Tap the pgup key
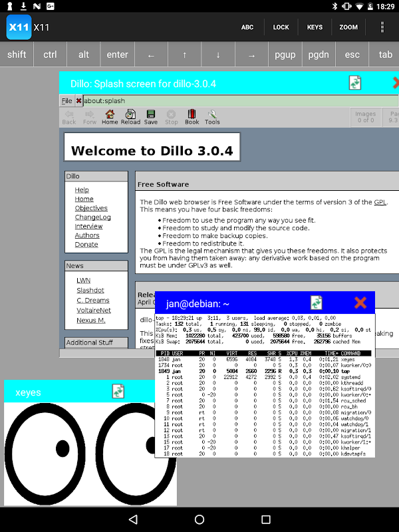The height and width of the screenshot is (532, 399). [x=285, y=55]
